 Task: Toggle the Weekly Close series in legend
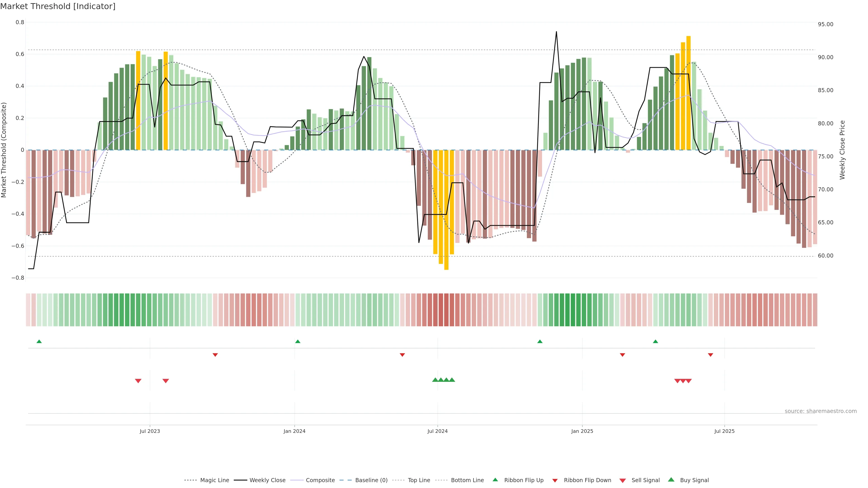(x=267, y=480)
